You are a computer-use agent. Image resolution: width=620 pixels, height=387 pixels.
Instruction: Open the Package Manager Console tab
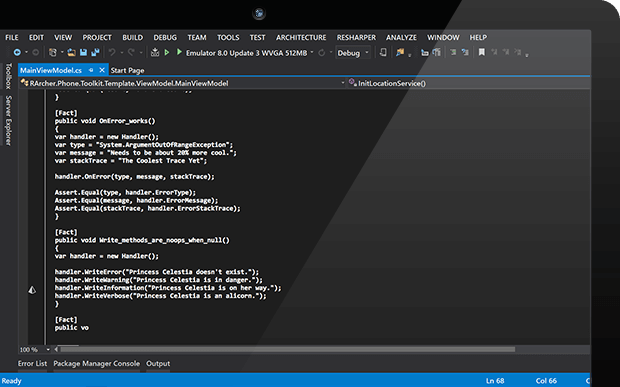[x=96, y=363]
